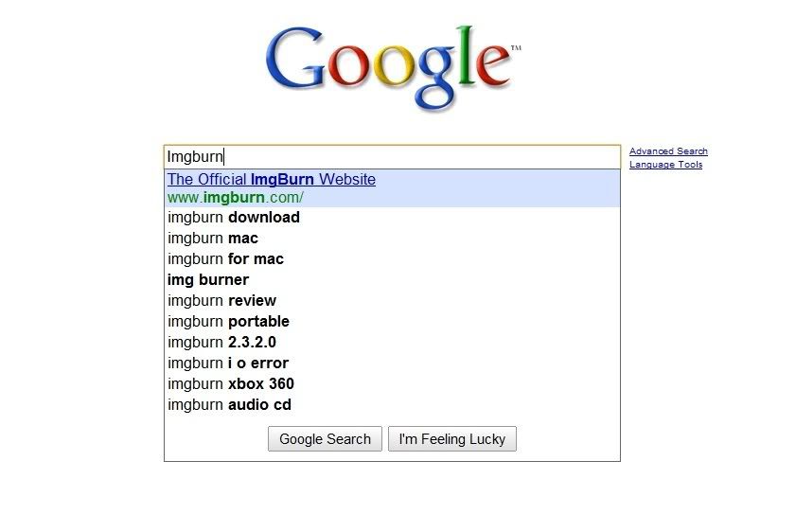Screen dimensions: 796x532
Task: Click the www.imgburn.com URL suggestion
Action: [236, 198]
